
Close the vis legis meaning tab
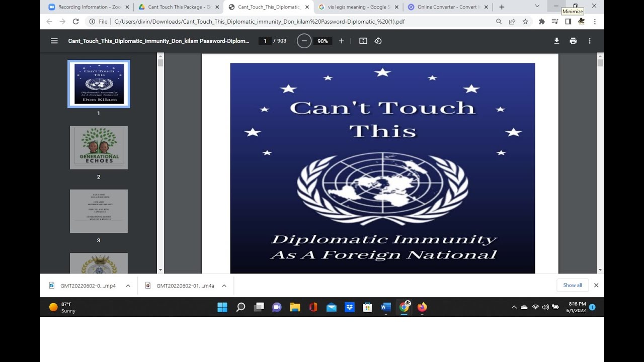click(x=397, y=7)
